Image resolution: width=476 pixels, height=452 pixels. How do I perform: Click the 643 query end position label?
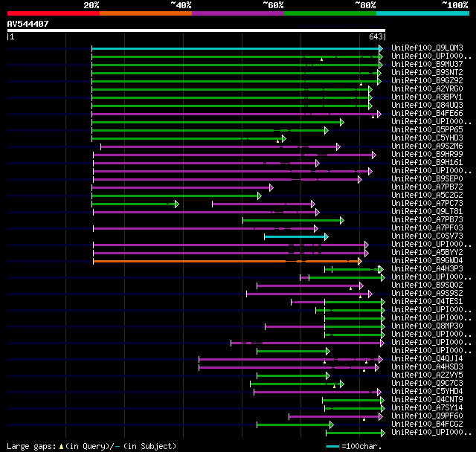coord(376,36)
